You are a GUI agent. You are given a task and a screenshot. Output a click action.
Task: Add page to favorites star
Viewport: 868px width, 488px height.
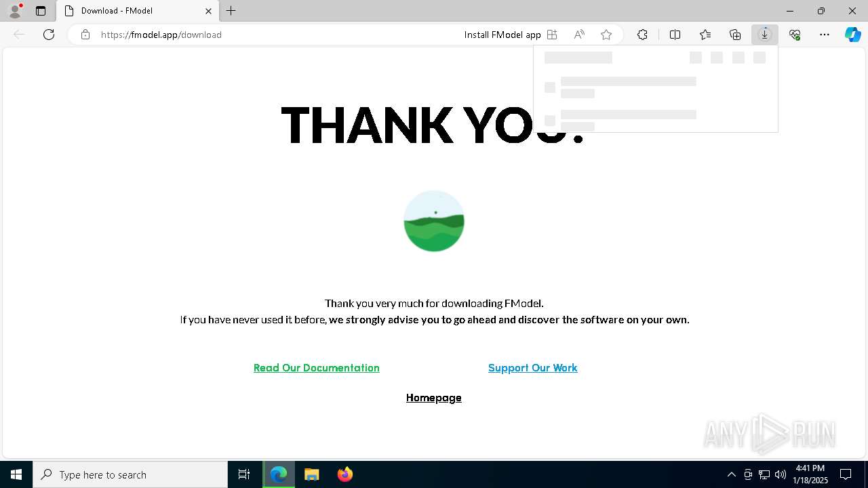[x=606, y=35]
